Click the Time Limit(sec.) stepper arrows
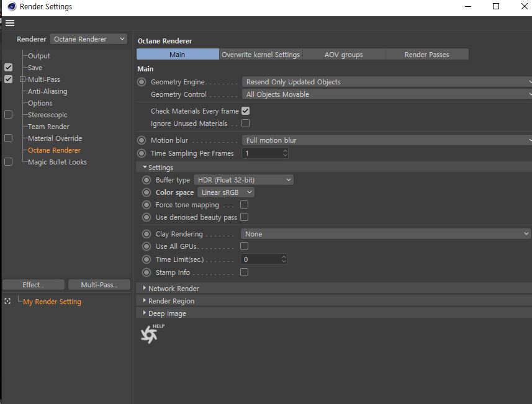 [x=284, y=259]
